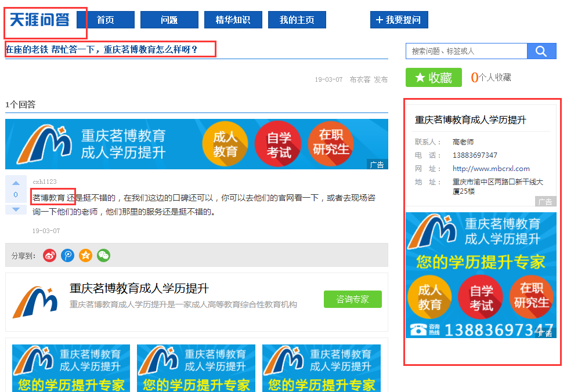Click the 咨询专家 green button
The height and width of the screenshot is (392, 567).
pos(353,299)
